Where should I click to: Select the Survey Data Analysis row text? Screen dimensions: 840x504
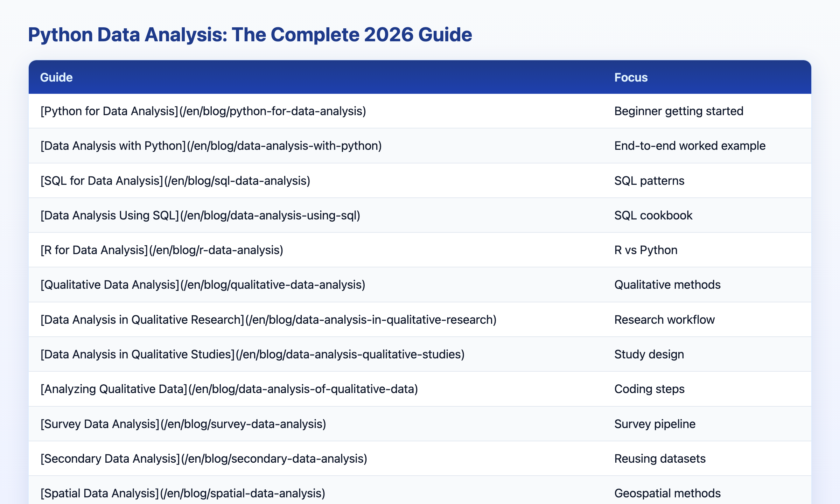click(183, 424)
